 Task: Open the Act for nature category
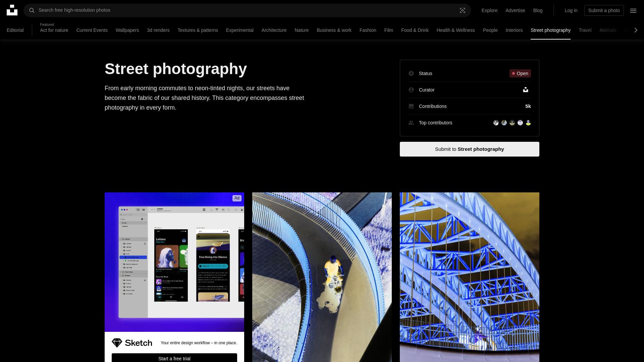[54, 30]
